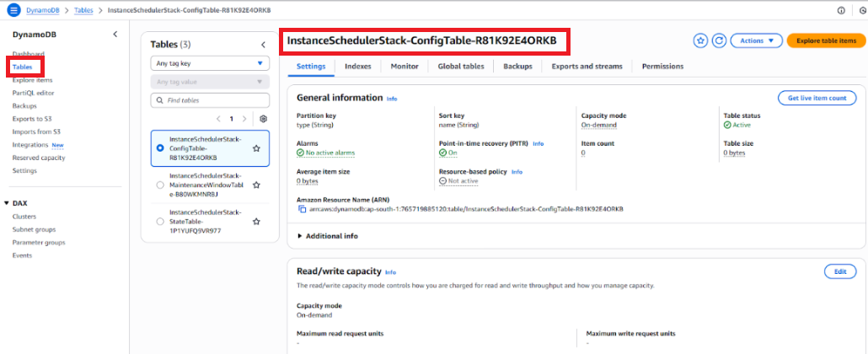Click the Not active resource policy status
This screenshot has height=354, width=868.
pyautogui.click(x=458, y=180)
